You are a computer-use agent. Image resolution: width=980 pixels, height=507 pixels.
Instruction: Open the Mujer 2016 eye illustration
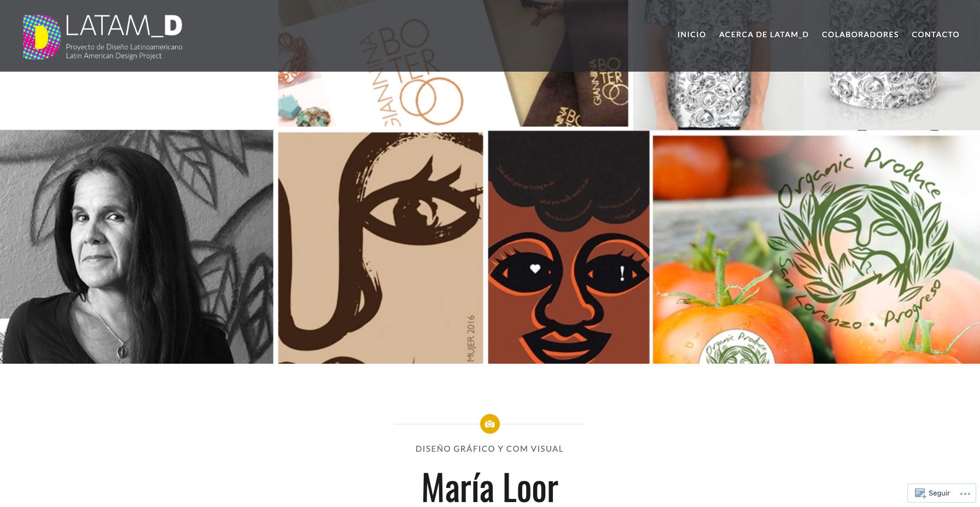pos(381,248)
